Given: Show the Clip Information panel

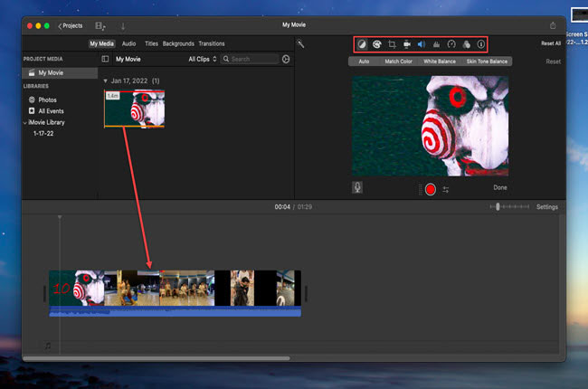Looking at the screenshot, I should tap(480, 44).
